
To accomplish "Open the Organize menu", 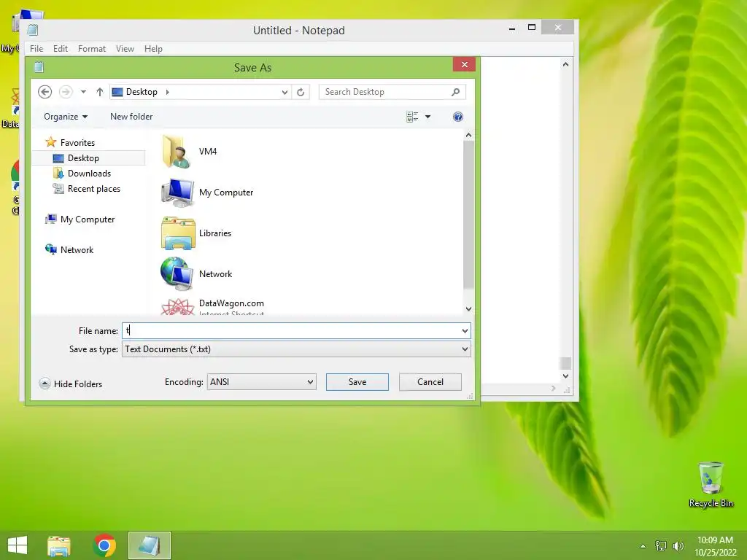I will [x=66, y=117].
